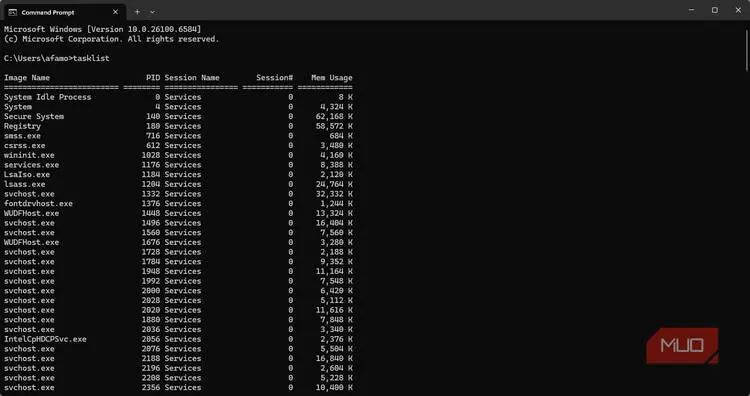The height and width of the screenshot is (396, 750).
Task: Open the profile dropdown arrow
Action: click(x=153, y=12)
